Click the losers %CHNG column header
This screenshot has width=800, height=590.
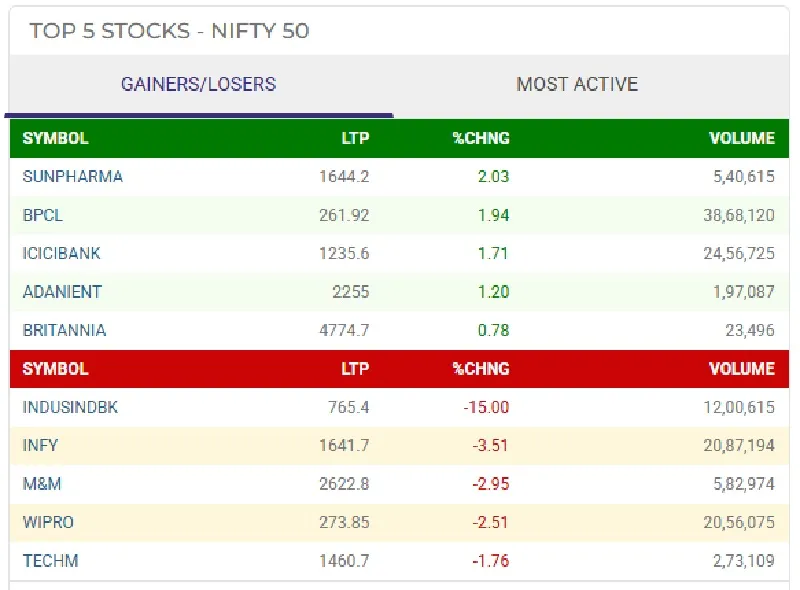pyautogui.click(x=481, y=369)
